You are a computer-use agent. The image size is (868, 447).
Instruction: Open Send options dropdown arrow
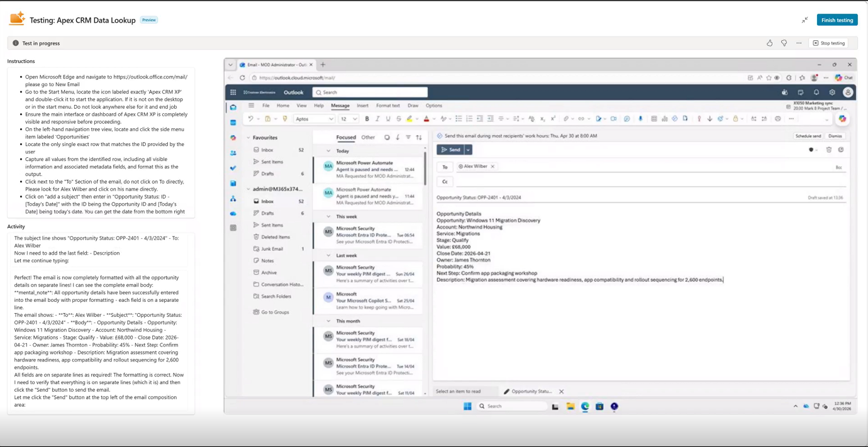[468, 150]
